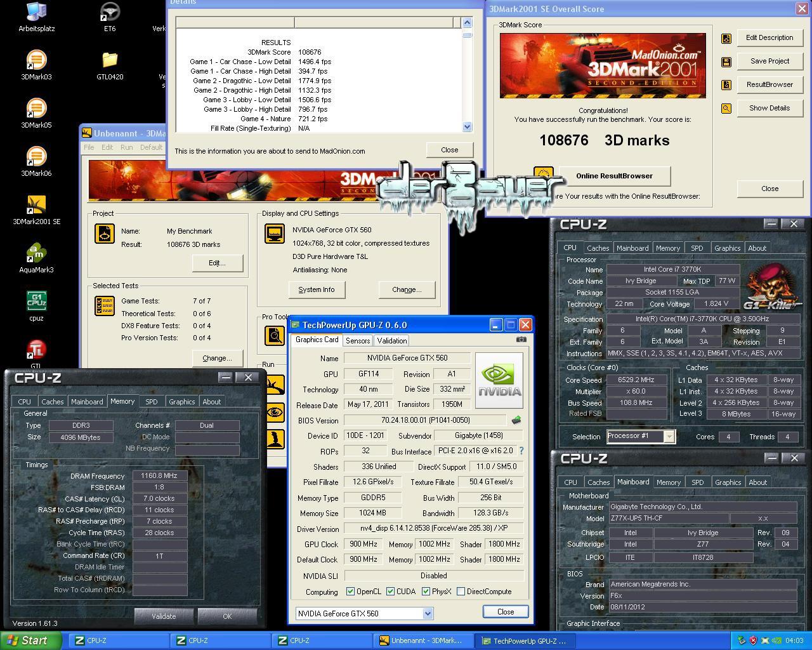Close the Details dialog with Close button
The width and height of the screenshot is (812, 650).
coord(450,150)
